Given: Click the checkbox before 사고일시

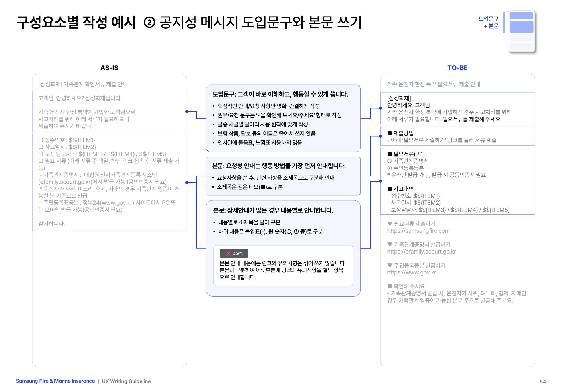Looking at the screenshot, I should click(41, 147).
